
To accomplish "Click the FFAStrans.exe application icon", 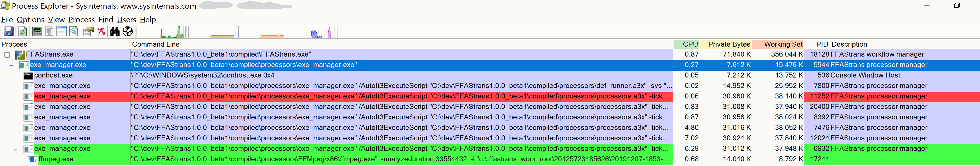I will click(20, 55).
